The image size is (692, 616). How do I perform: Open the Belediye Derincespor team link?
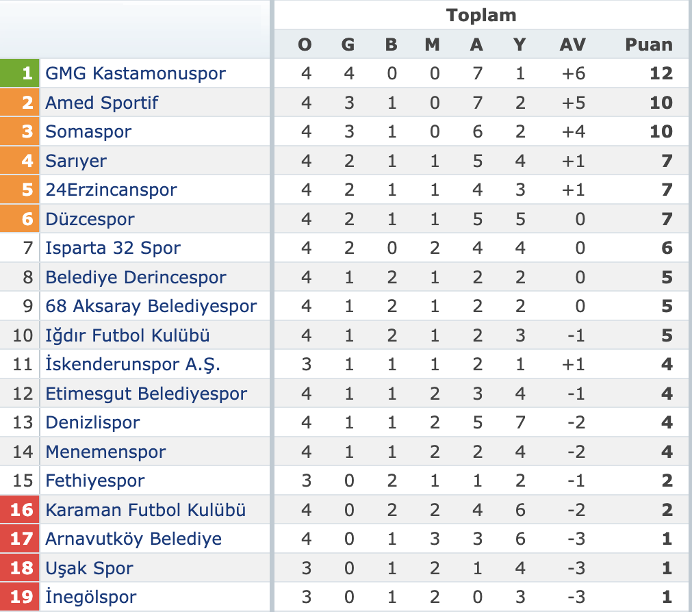tap(136, 278)
